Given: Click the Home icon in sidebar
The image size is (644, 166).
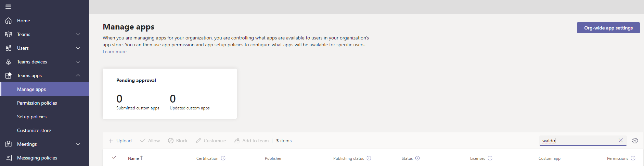Looking at the screenshot, I should click(9, 21).
